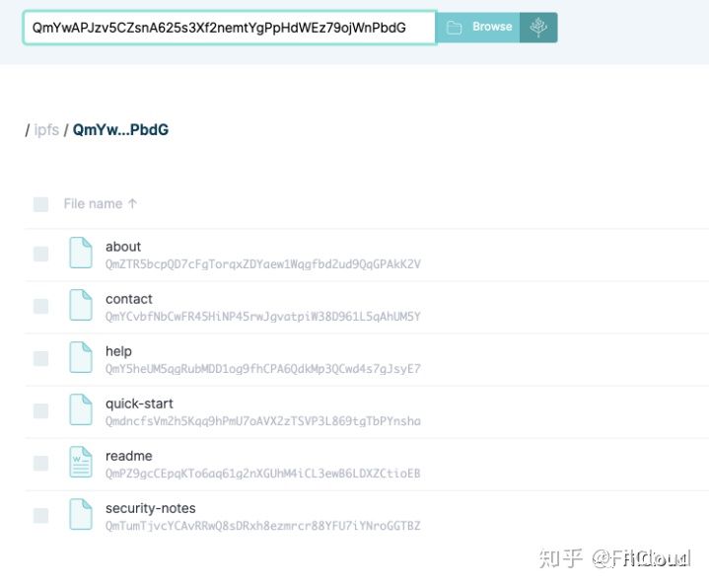The width and height of the screenshot is (709, 588).
Task: Click the about file icon
Action: pos(81,253)
